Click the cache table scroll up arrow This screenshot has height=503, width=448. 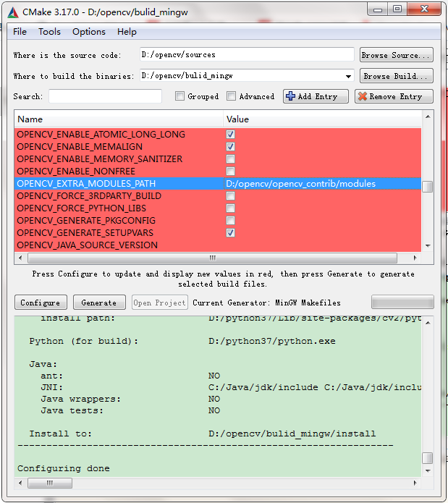pyautogui.click(x=428, y=117)
